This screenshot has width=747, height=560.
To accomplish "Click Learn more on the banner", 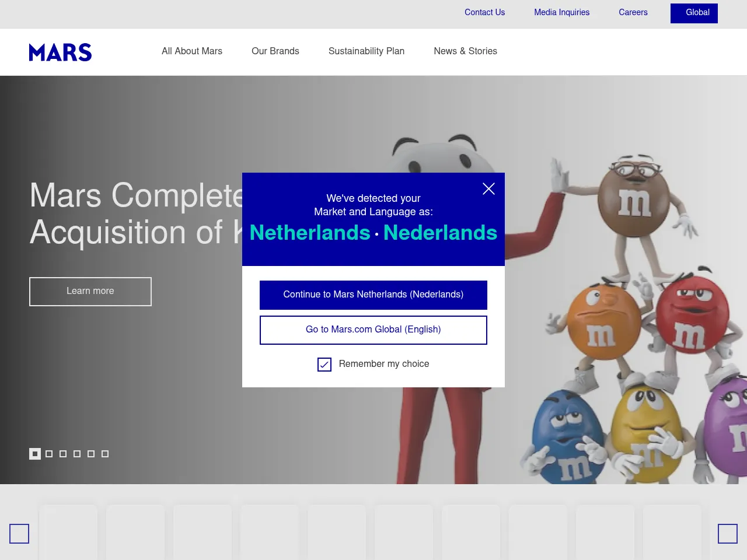I will coord(90,291).
